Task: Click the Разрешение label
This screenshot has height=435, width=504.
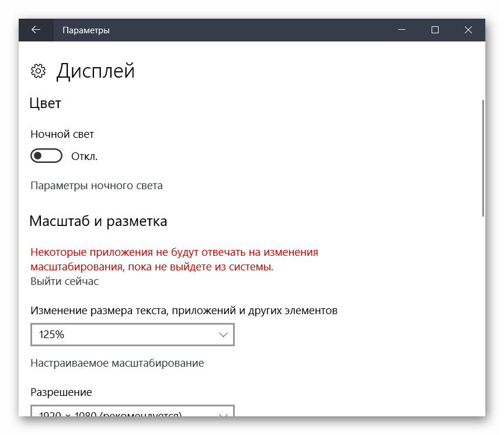Action: (61, 392)
